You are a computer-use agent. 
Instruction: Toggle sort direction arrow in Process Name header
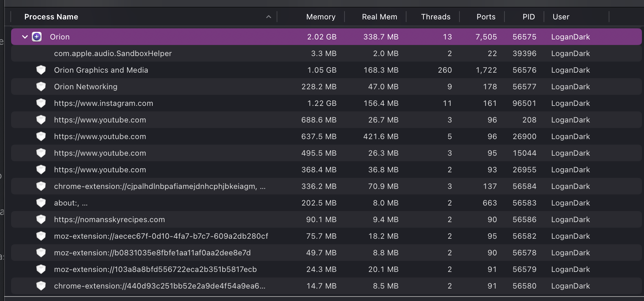pyautogui.click(x=268, y=17)
